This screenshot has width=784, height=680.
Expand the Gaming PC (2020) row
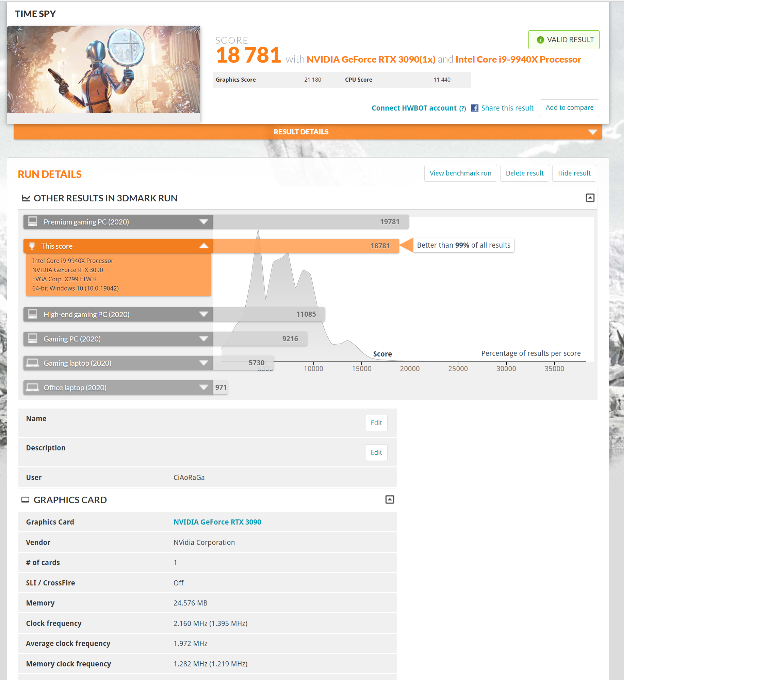(204, 339)
